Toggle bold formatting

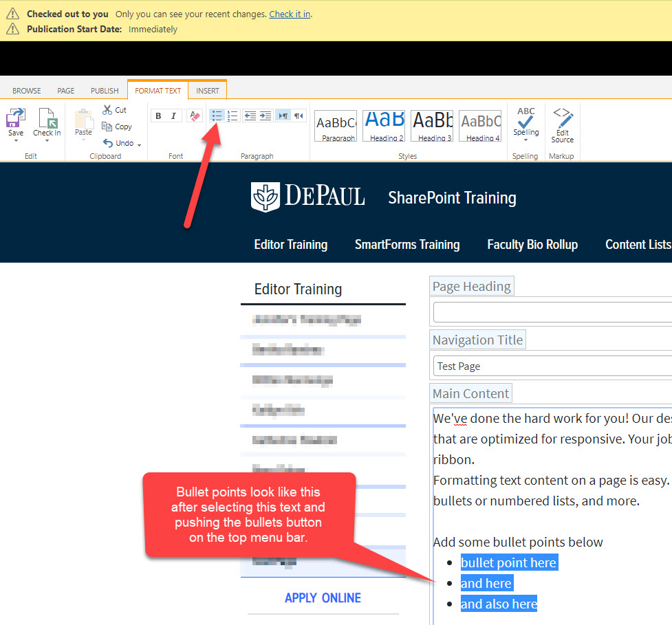point(159,116)
